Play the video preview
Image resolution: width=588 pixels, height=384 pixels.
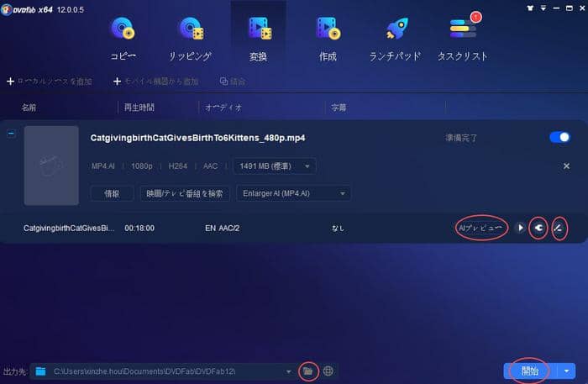pos(521,228)
